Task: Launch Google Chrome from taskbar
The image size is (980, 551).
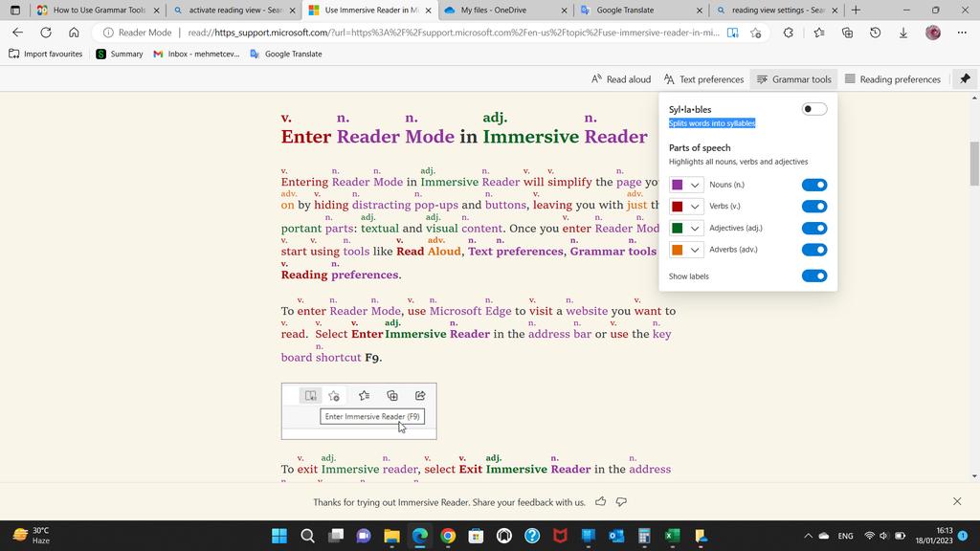Action: tap(448, 536)
